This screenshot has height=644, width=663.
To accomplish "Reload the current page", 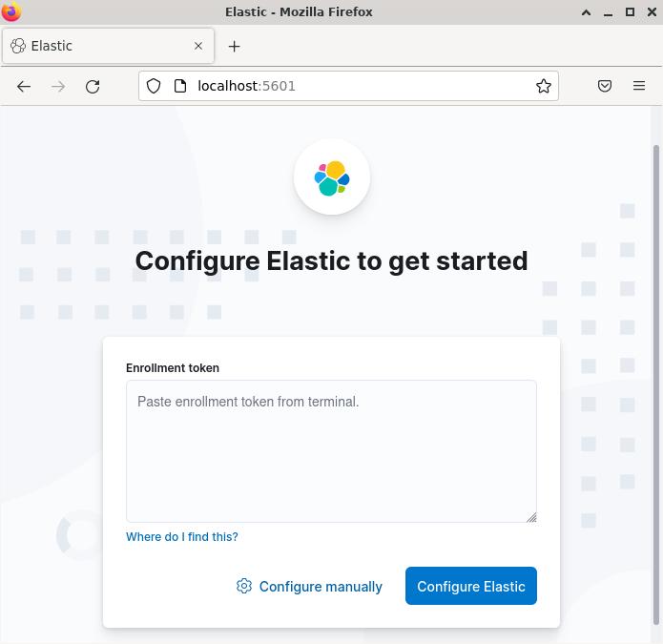I will pyautogui.click(x=93, y=87).
